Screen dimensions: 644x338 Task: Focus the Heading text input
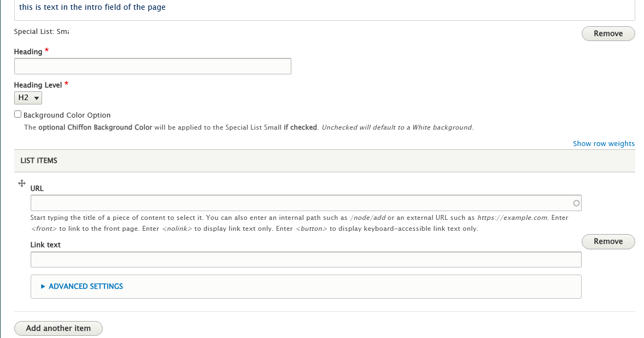[x=153, y=66]
